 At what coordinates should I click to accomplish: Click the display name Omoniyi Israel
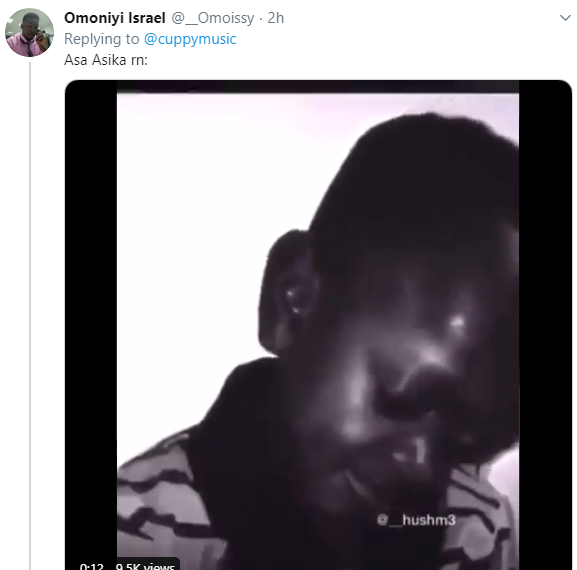(x=114, y=18)
